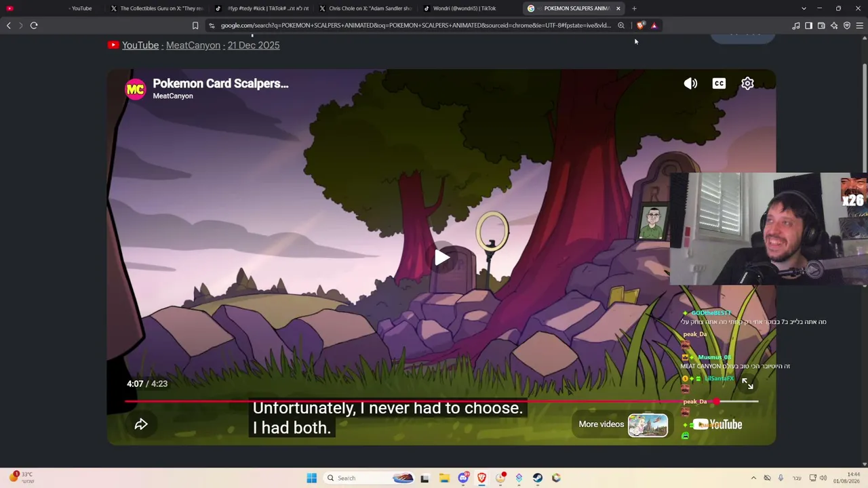Open the weather widget showing 33°C

[x=21, y=478]
